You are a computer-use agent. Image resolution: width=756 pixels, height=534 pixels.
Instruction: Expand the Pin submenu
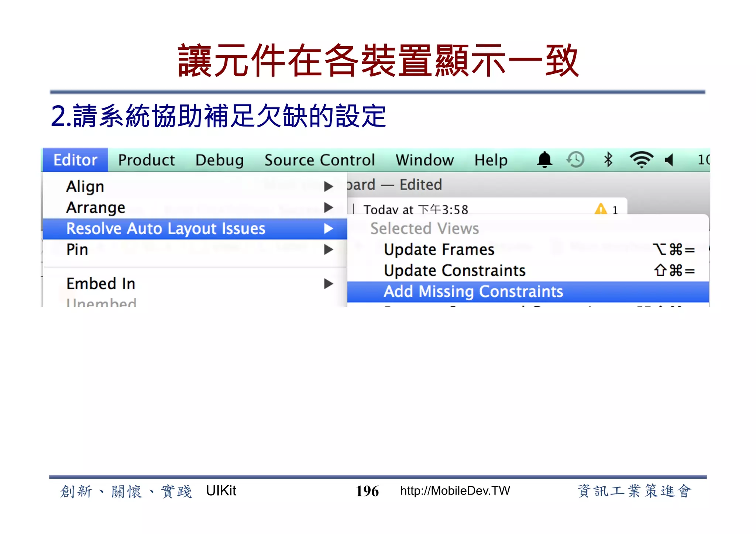click(195, 249)
